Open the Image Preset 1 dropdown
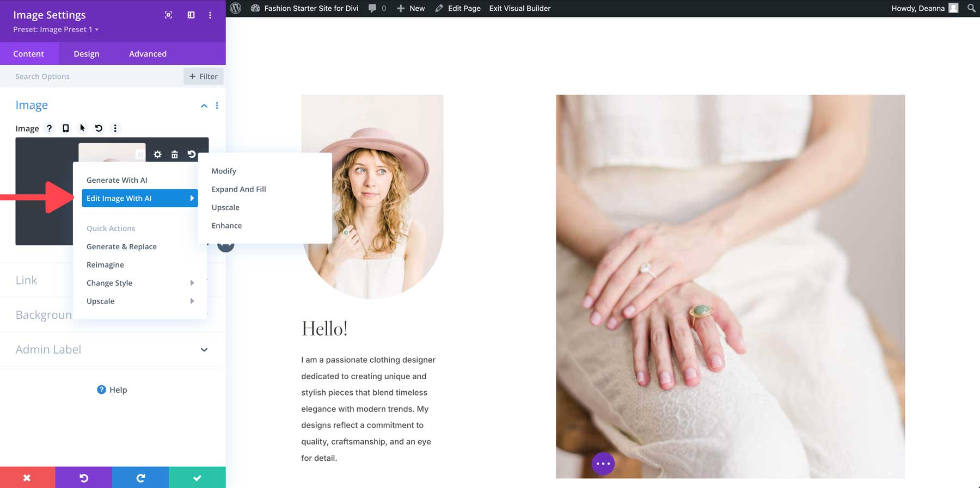Image resolution: width=980 pixels, height=488 pixels. click(x=56, y=29)
